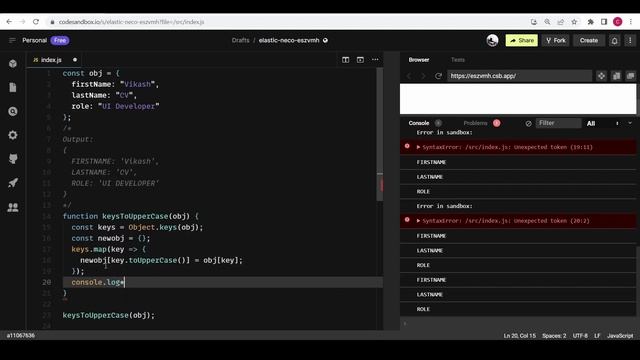Open the Drafts breadcrumb link
The width and height of the screenshot is (640, 360).
click(x=240, y=40)
